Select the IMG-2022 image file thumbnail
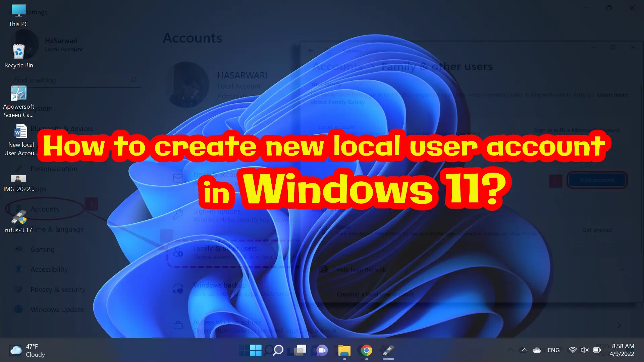The width and height of the screenshot is (644, 362). [18, 183]
